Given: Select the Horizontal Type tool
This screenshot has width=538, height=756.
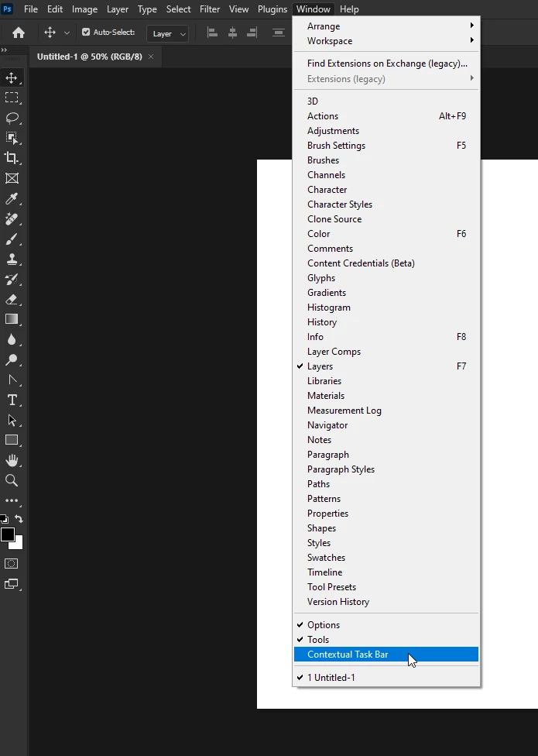Looking at the screenshot, I should (x=12, y=400).
